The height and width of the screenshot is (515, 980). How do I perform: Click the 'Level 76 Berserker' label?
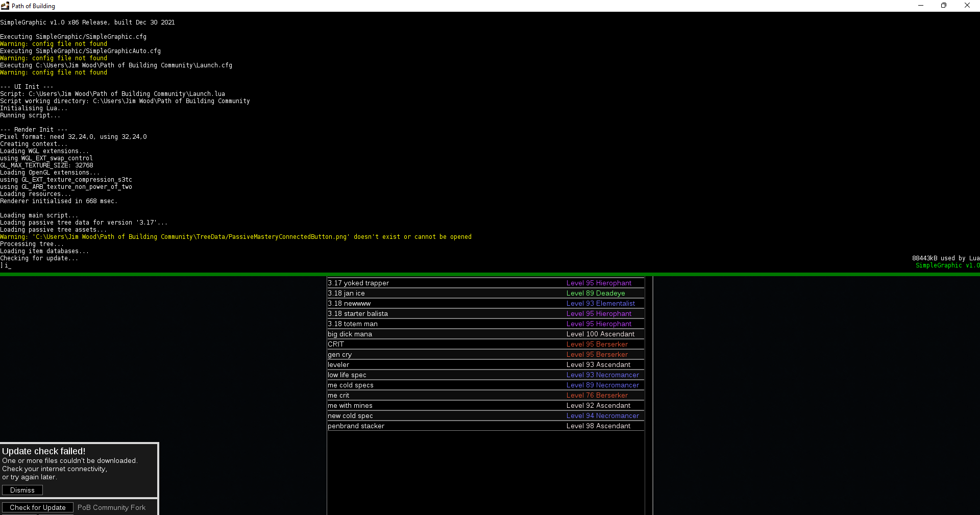pos(597,395)
